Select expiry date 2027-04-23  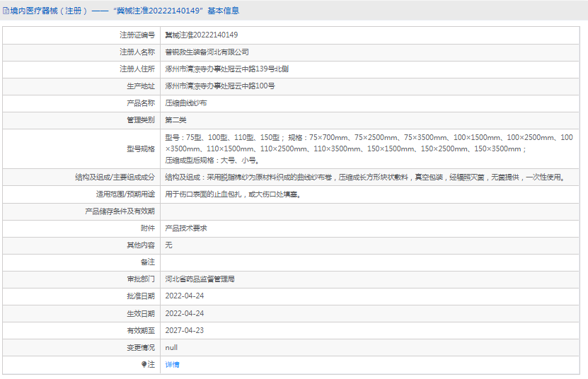click(x=185, y=331)
